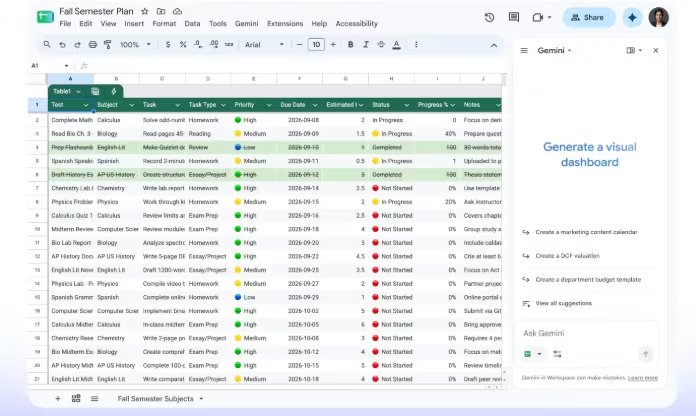Decrease font size with minus button
Screen dimensions: 696x416
299,44
